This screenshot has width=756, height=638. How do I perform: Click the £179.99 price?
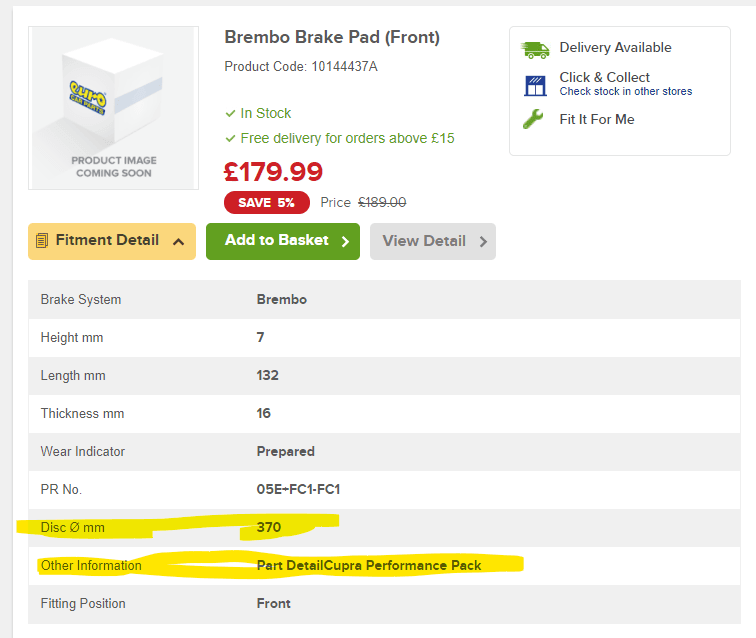point(273,172)
